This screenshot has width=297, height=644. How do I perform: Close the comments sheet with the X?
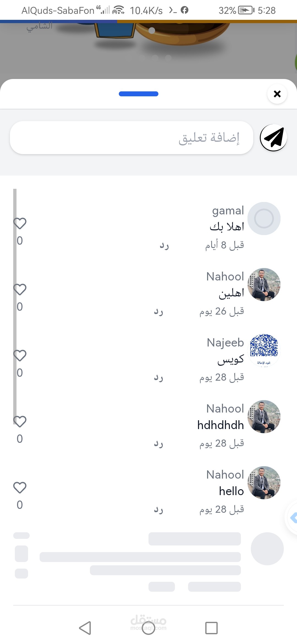[277, 94]
